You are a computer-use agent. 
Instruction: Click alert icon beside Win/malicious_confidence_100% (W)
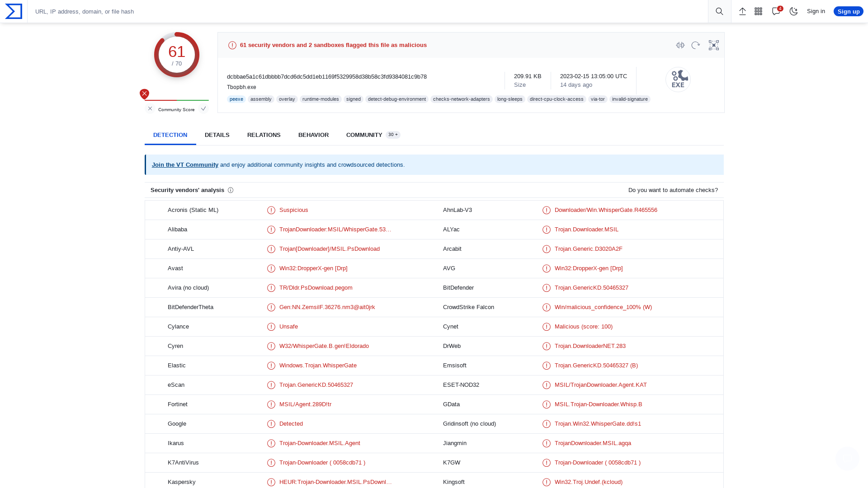click(x=547, y=307)
